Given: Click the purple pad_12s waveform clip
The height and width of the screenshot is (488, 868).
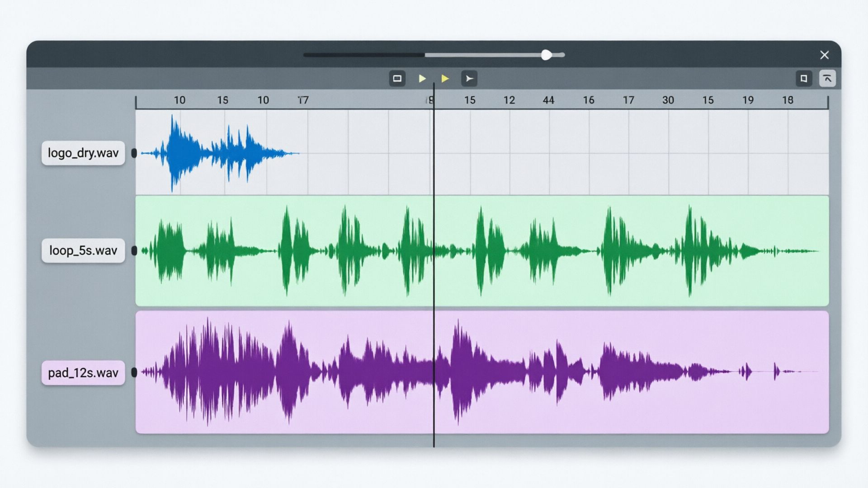Looking at the screenshot, I should [x=482, y=372].
